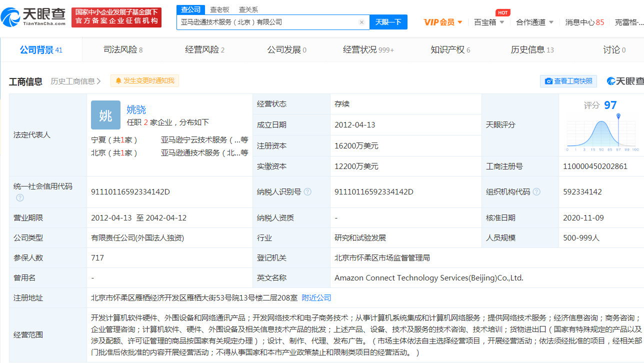This screenshot has width=644, height=363.
Task: Open the 经营状况 tab
Action: click(x=368, y=49)
